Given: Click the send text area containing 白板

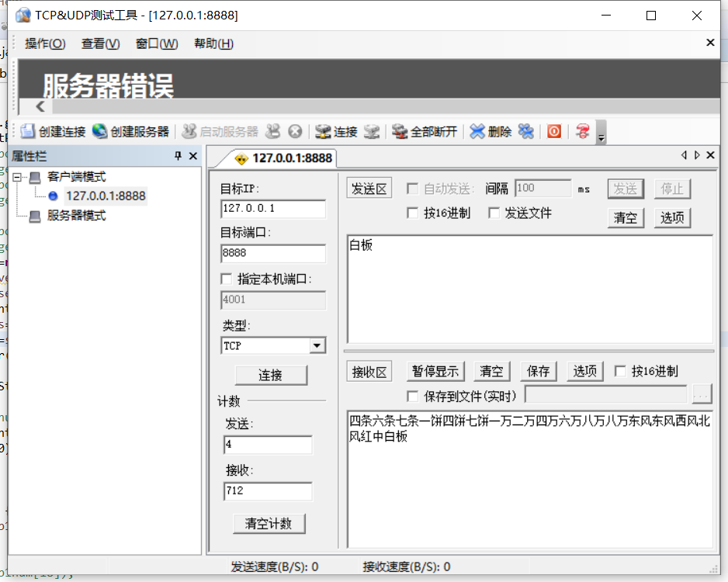Looking at the screenshot, I should (530, 289).
